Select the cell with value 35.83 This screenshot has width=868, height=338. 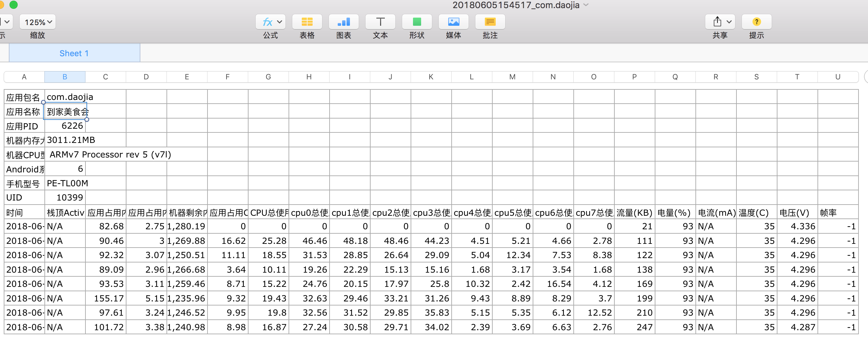[x=431, y=313]
